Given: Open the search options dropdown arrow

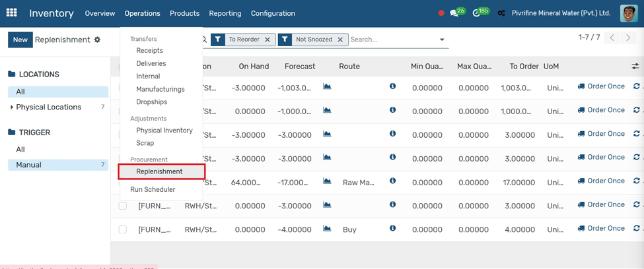Looking at the screenshot, I should click(442, 40).
